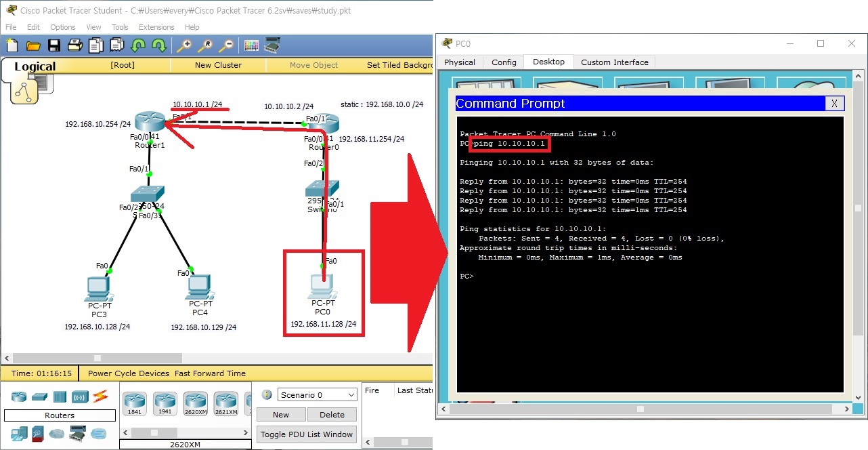This screenshot has width=868, height=450.
Task: Click the Save floppy disk icon
Action: point(54,45)
